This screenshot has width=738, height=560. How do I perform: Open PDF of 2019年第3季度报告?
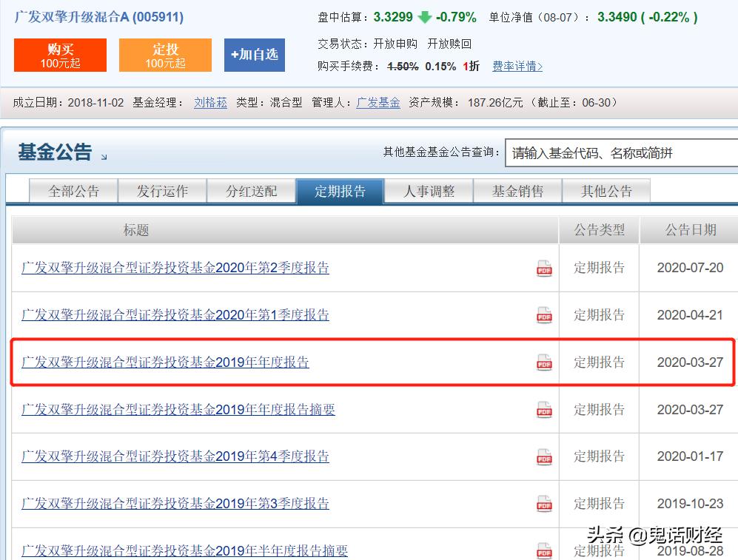544,504
